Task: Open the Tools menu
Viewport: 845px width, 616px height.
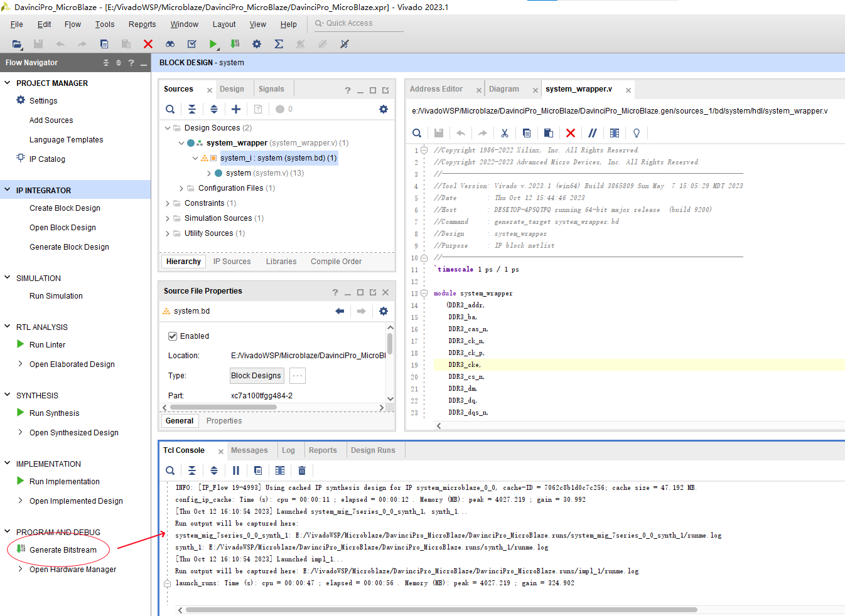Action: [105, 24]
